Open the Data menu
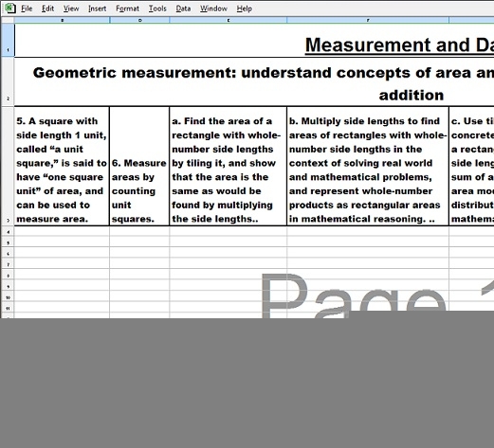494x448 pixels. [x=183, y=9]
